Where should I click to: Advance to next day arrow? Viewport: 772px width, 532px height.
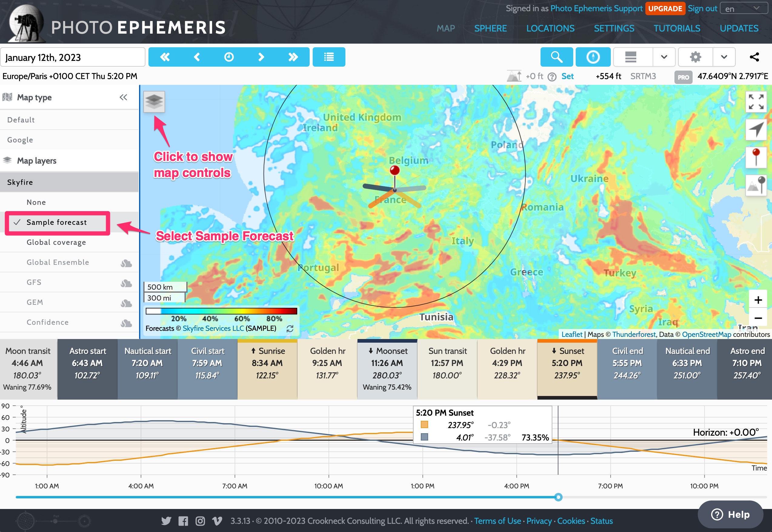(261, 57)
